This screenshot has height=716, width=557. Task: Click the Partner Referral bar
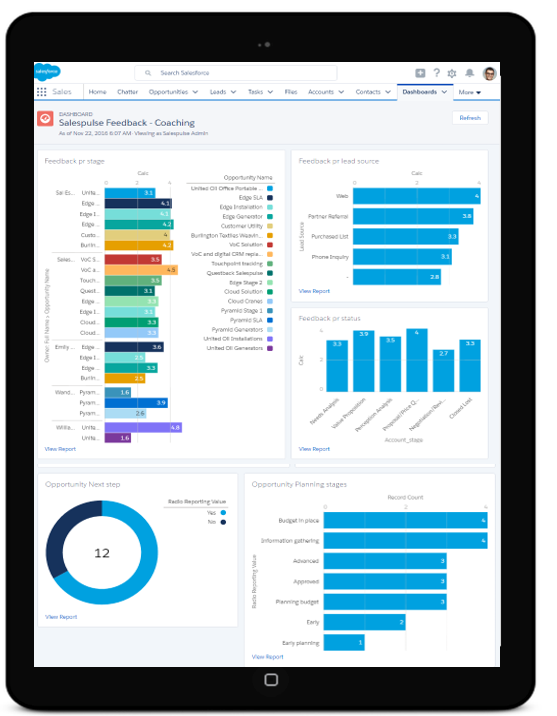click(x=413, y=216)
